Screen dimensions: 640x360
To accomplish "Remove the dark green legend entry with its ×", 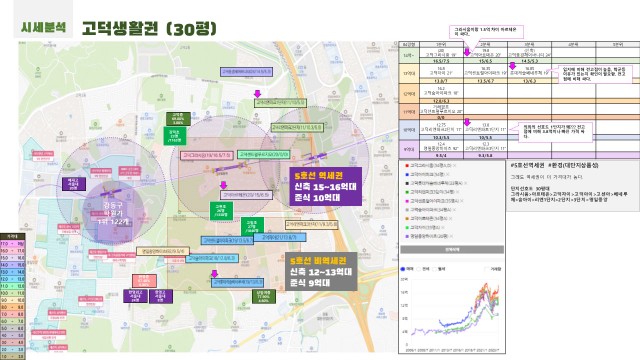I will (x=457, y=192).
